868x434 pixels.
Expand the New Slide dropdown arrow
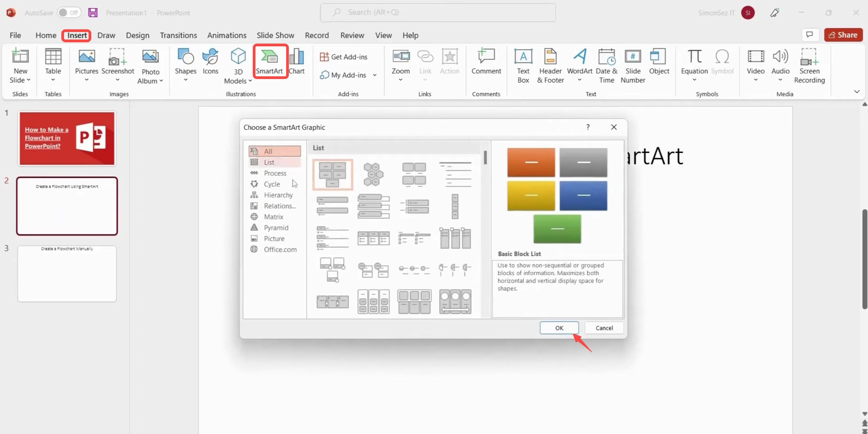coord(28,80)
